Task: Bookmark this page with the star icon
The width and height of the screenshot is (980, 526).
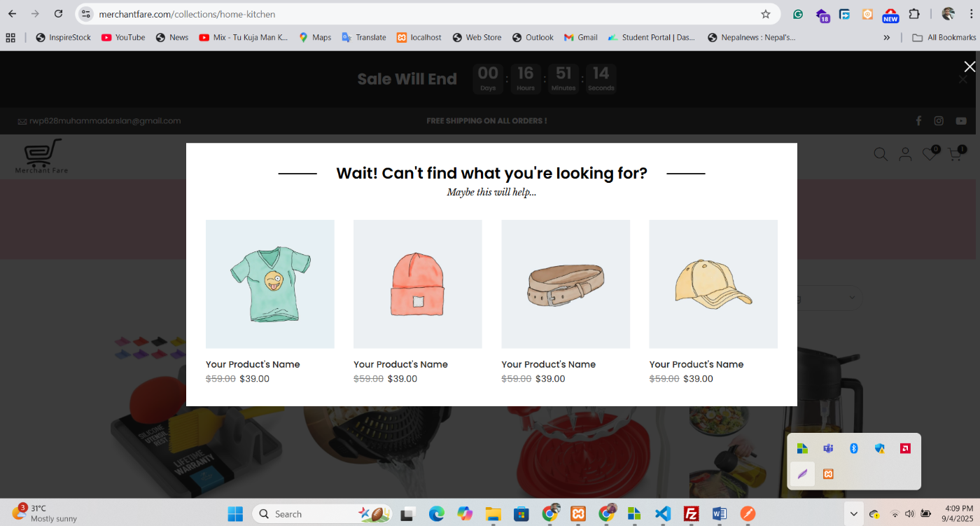Action: pos(765,14)
